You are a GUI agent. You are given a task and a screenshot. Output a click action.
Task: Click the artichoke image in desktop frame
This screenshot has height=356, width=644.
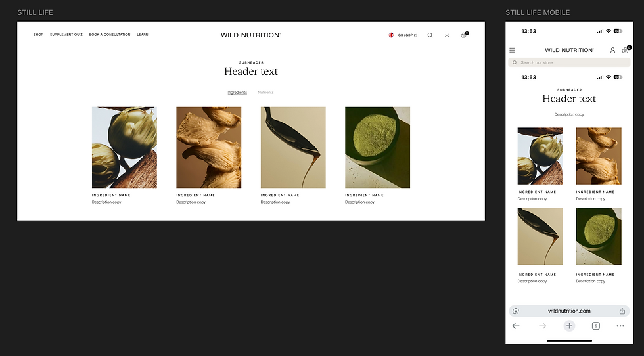(x=124, y=147)
